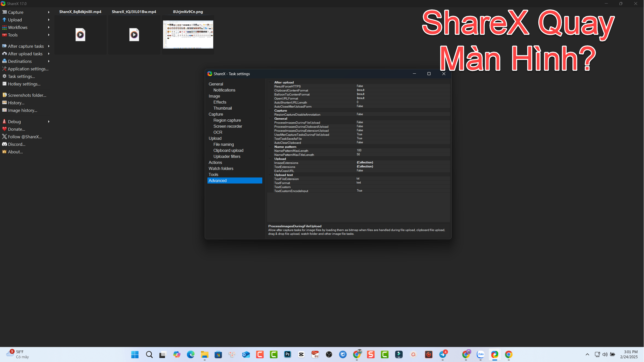This screenshot has width=644, height=362.
Task: Click the Image history icon
Action: pos(4,110)
